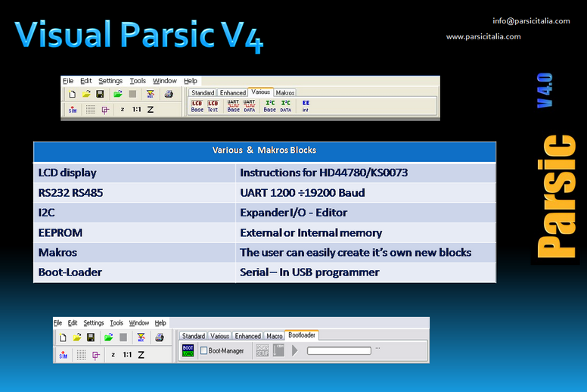Screen dimensions: 587x392
Task: Open Edit menu in Makros toolbar window
Action: click(85, 81)
